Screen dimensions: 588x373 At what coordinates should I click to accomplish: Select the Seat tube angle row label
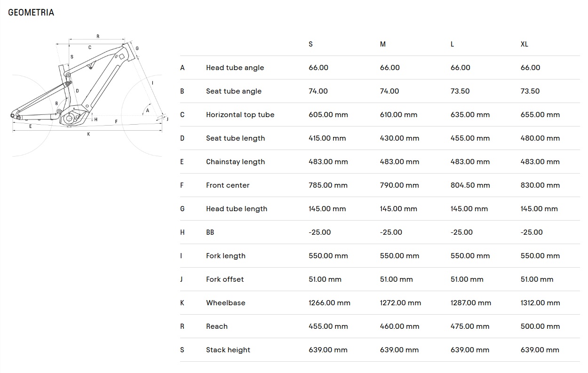pos(233,91)
